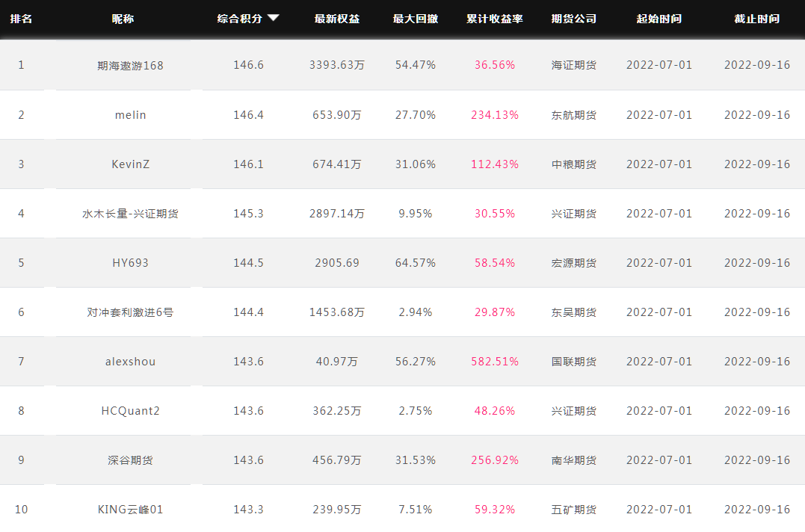Open the nickname alexshou
Viewport: 805px width, 532px height.
tap(130, 362)
